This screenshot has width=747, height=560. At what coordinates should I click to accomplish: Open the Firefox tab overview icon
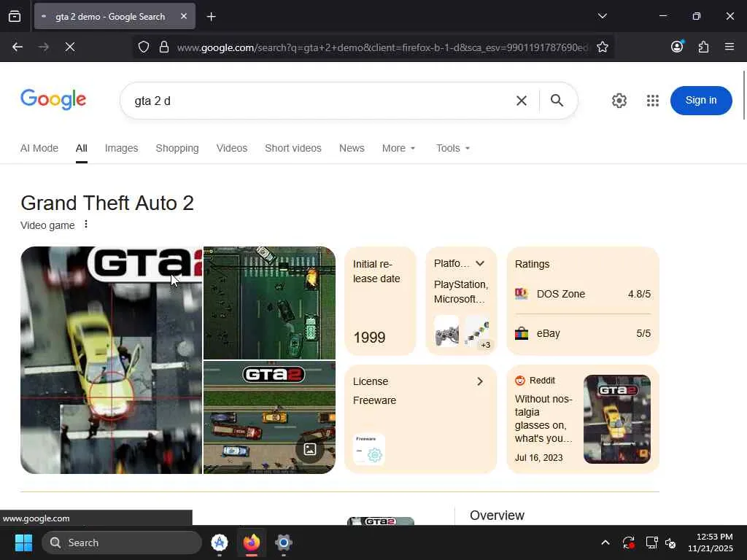15,16
